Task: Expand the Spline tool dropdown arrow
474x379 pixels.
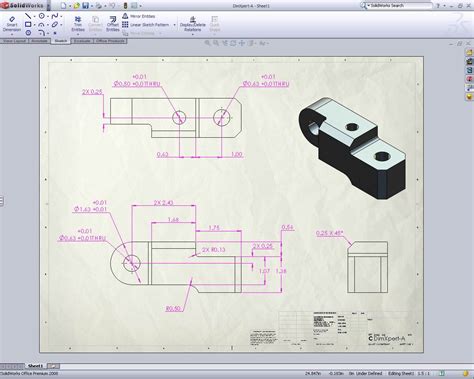Action: click(x=61, y=16)
